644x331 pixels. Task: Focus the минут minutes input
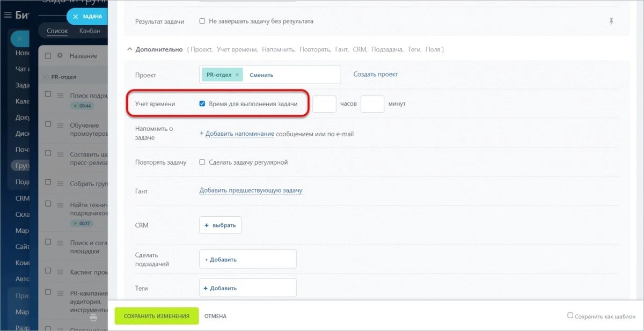(x=372, y=104)
